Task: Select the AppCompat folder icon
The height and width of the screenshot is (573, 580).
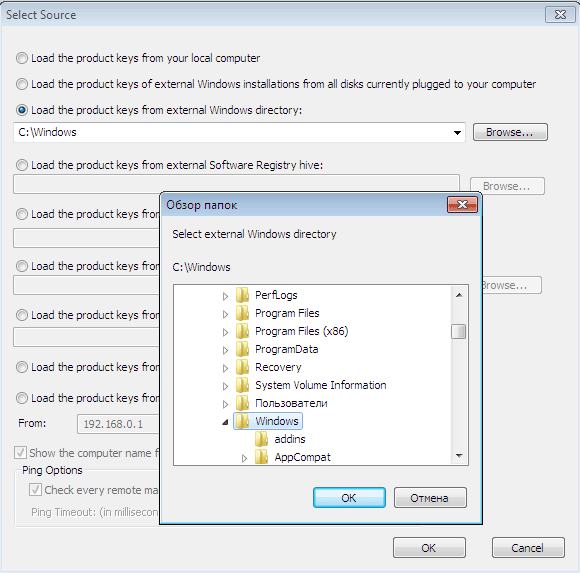Action: (262, 457)
